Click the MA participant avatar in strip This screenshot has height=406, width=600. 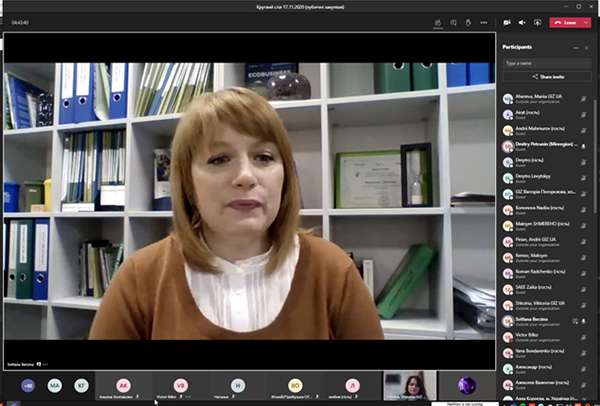[x=55, y=385]
